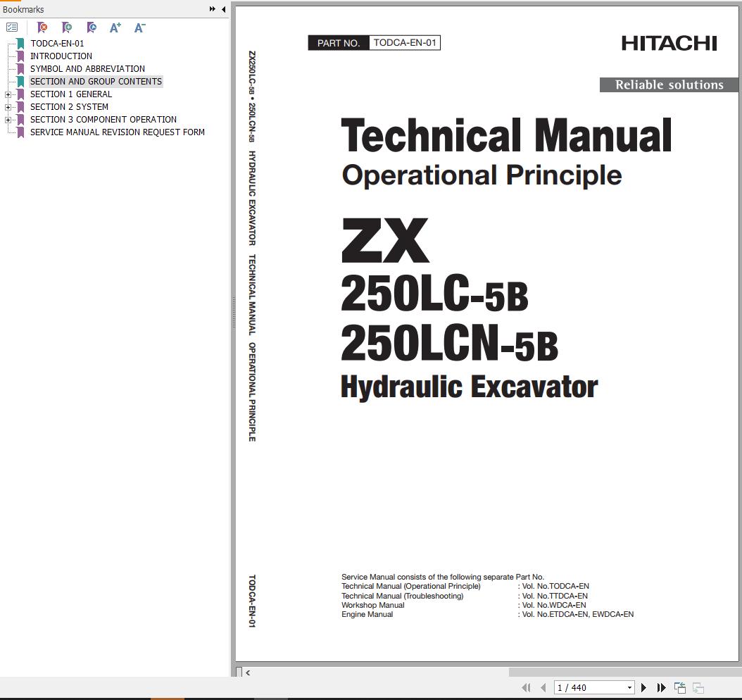Click the delete bookmark icon
This screenshot has width=742, height=700.
[42, 27]
